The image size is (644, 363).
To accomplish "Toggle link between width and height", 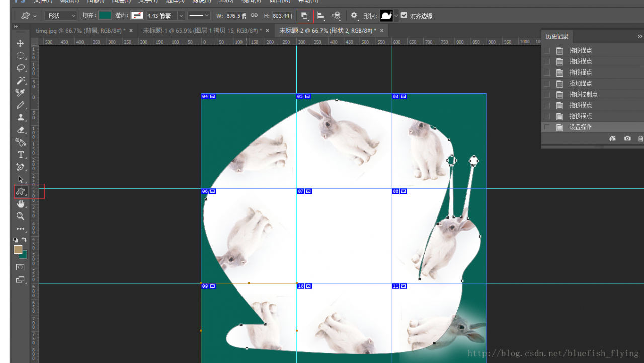I will (254, 16).
